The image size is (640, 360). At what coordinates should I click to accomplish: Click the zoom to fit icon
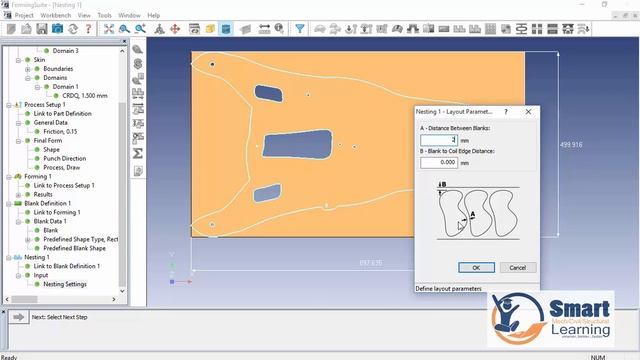(109, 29)
